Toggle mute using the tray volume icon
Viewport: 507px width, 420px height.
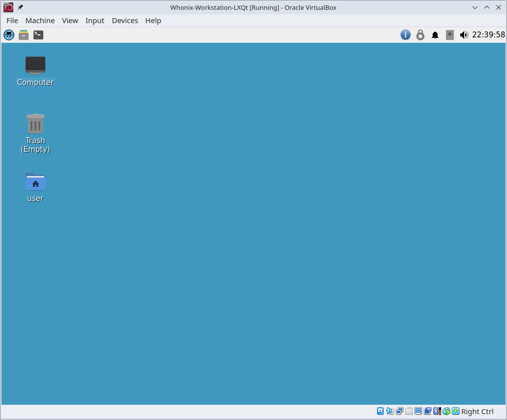click(x=464, y=35)
